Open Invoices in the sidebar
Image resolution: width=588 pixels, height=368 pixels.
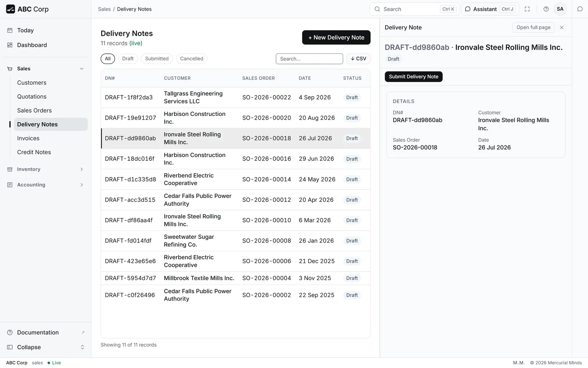coord(51,138)
